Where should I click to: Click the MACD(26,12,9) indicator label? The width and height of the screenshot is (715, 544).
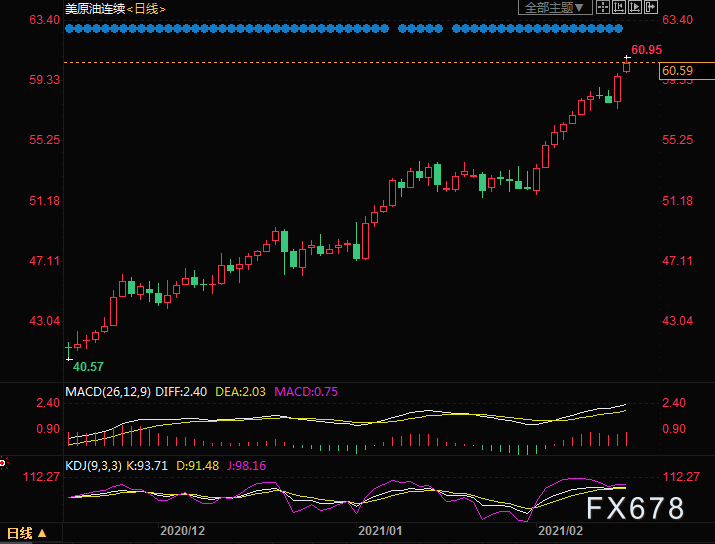108,392
